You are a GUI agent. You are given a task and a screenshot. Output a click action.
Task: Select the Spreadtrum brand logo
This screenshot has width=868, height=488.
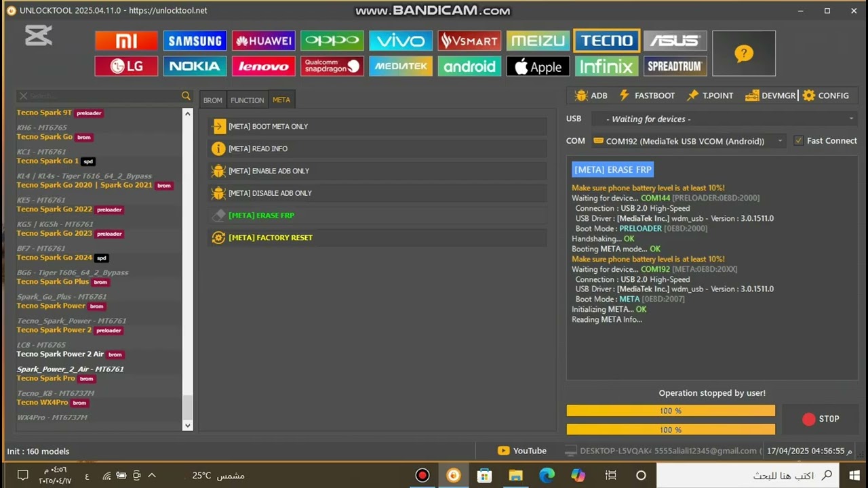coord(675,66)
